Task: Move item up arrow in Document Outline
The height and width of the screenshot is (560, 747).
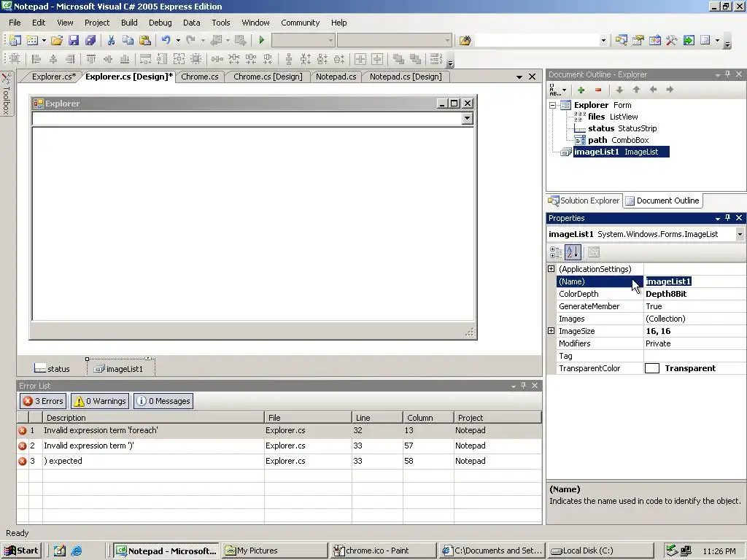Action: [636, 90]
